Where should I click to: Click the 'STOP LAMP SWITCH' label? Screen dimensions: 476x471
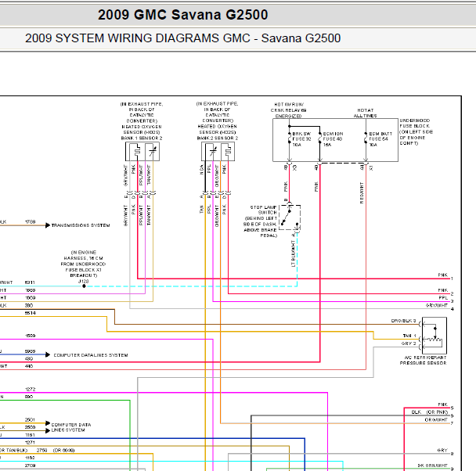tap(260, 221)
